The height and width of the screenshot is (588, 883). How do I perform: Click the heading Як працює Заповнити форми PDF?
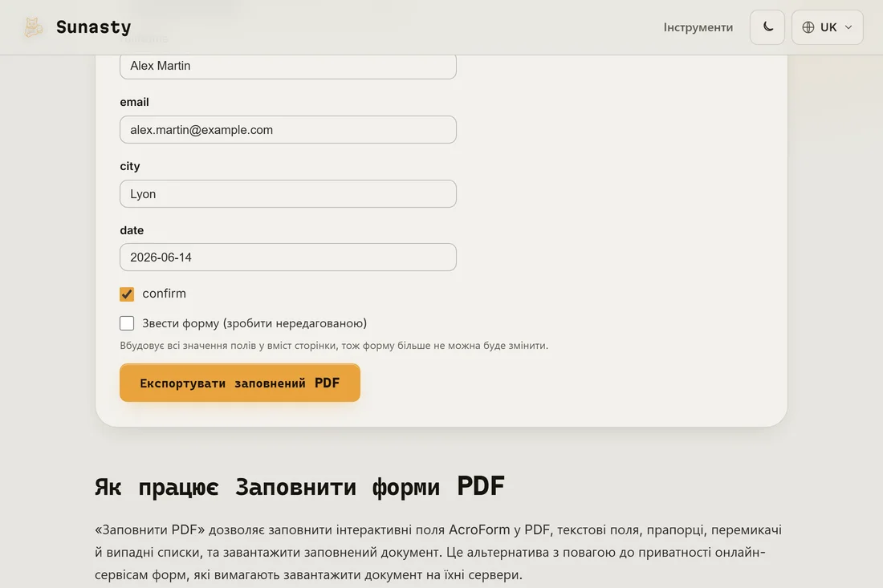pyautogui.click(x=299, y=486)
